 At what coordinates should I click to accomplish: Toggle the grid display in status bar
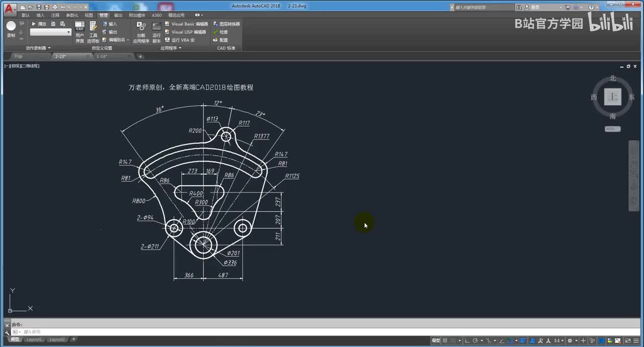click(446, 340)
